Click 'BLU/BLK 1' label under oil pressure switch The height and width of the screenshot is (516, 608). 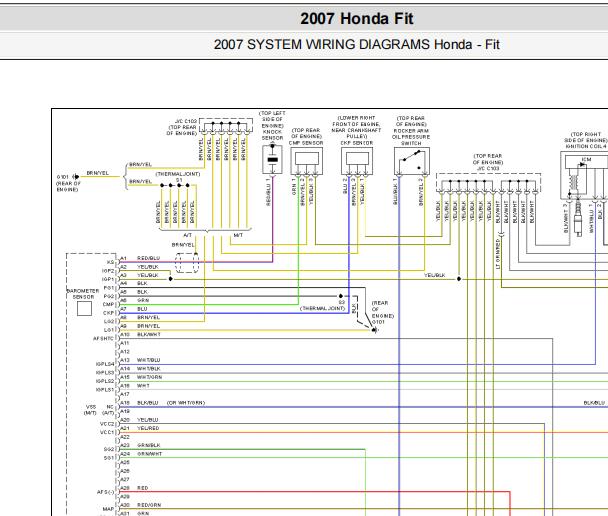pyautogui.click(x=396, y=192)
